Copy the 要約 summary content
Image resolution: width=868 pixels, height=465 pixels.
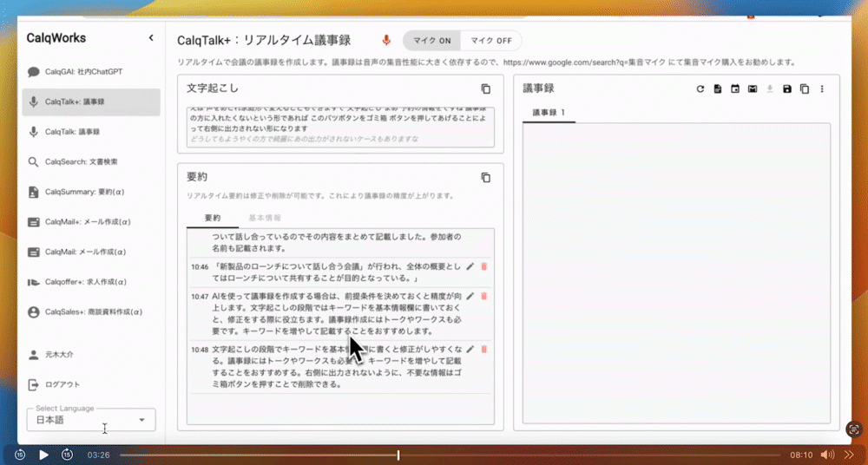point(486,177)
